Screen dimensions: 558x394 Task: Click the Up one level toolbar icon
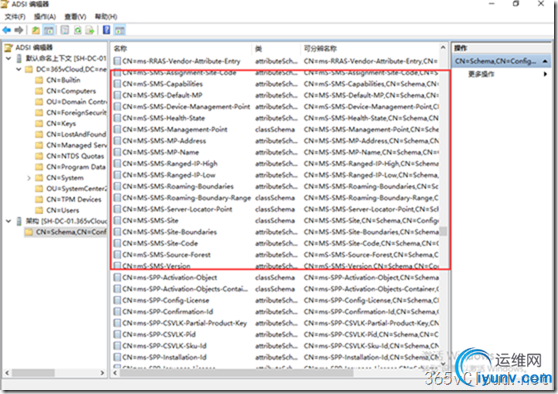[36, 30]
